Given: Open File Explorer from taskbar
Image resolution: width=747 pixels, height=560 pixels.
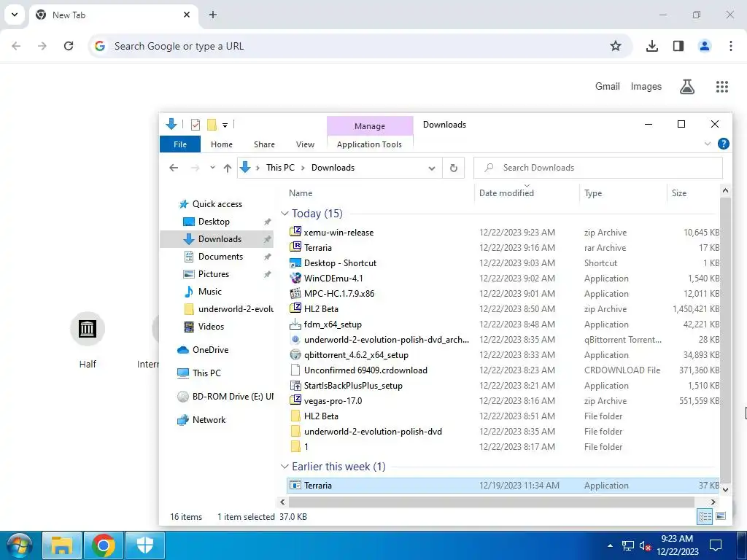Looking at the screenshot, I should 62,545.
